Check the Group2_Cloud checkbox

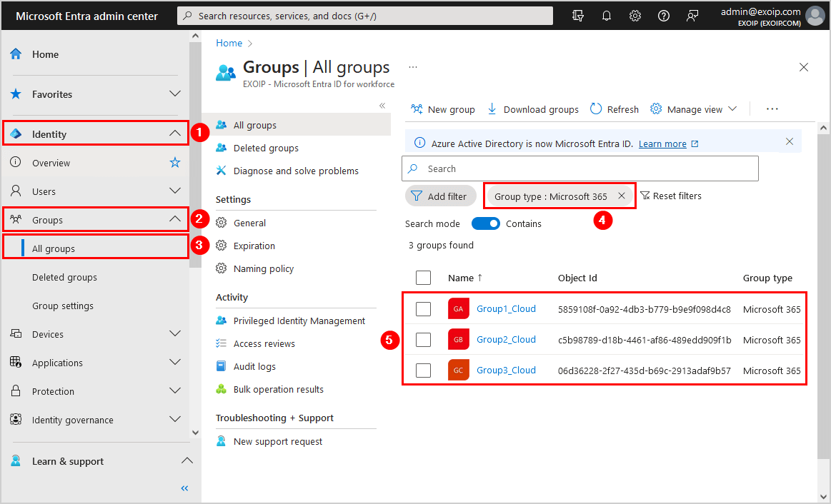click(424, 339)
